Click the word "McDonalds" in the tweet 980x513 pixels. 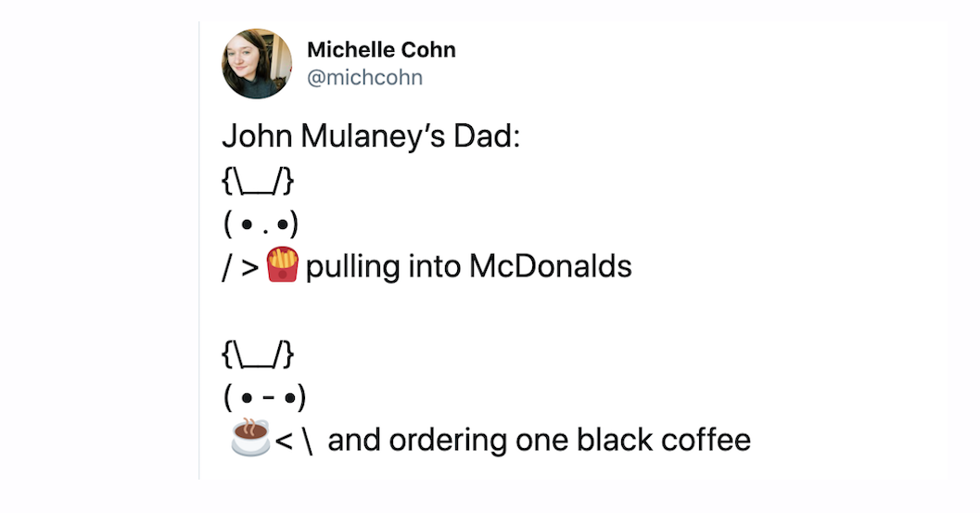click(551, 266)
